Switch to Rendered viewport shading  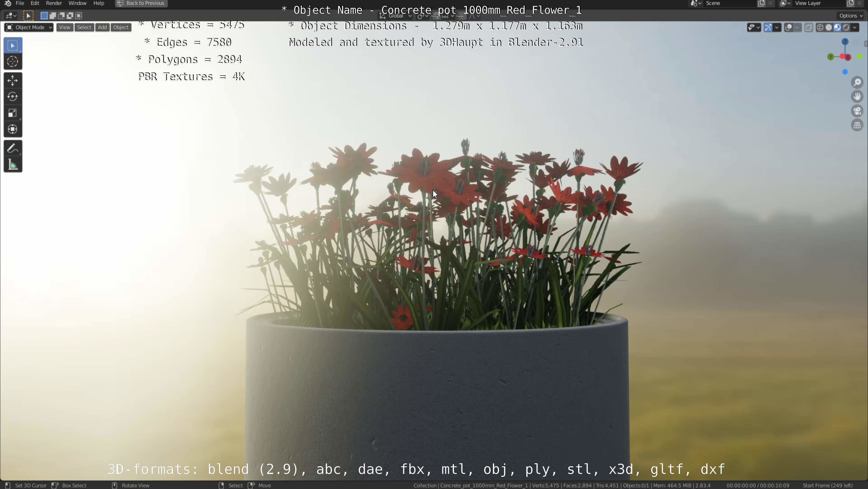[846, 28]
